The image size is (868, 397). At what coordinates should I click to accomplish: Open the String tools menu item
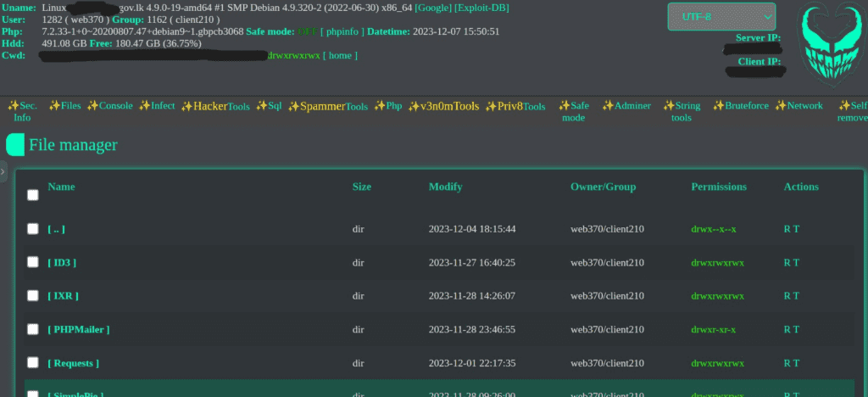pyautogui.click(x=682, y=111)
